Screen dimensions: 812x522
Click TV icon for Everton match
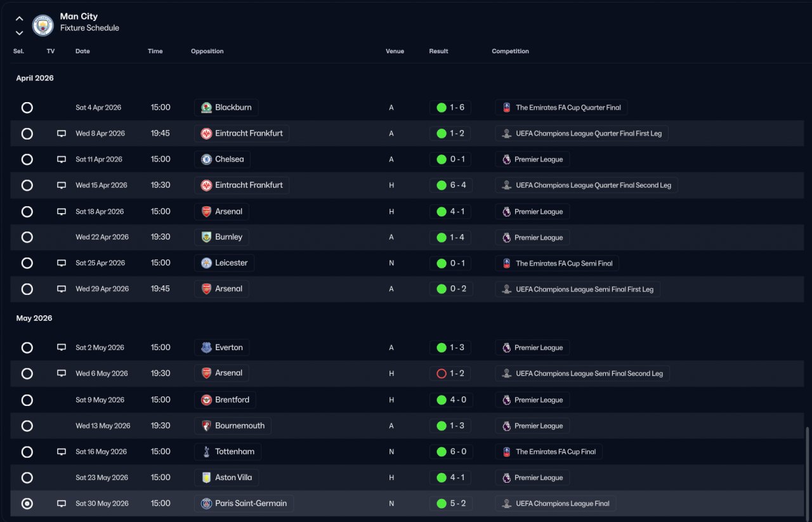(62, 348)
